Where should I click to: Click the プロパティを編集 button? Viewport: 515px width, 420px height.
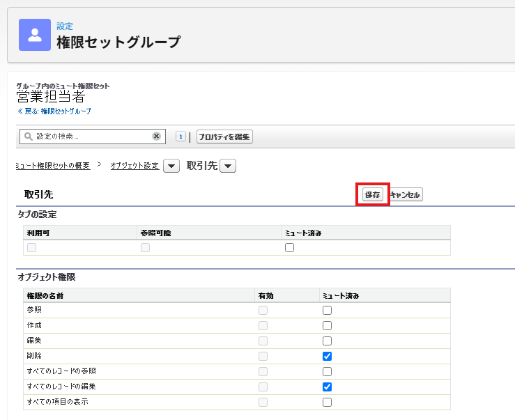coord(224,137)
